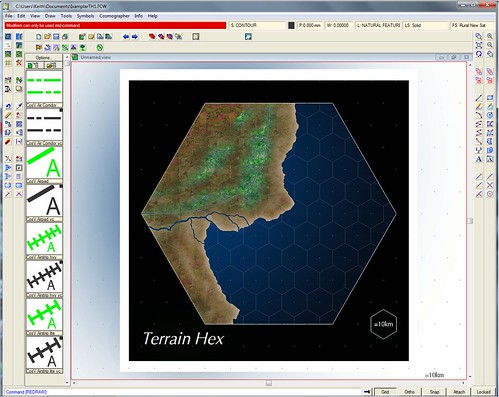Open the S: CONTOUR sheet selector
499x397 pixels.
258,25
